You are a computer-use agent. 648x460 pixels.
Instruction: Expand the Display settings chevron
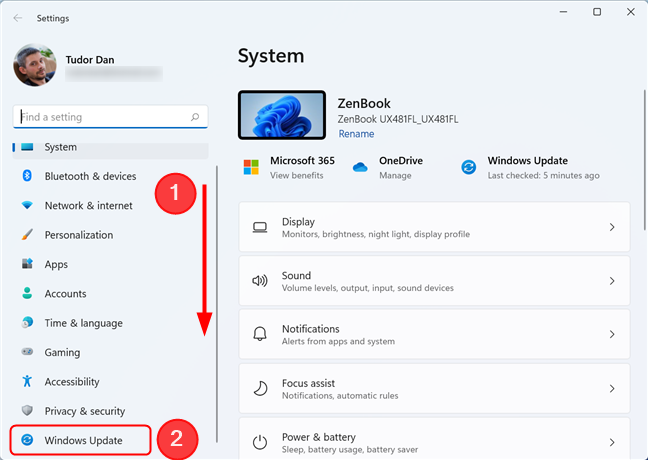click(x=612, y=227)
